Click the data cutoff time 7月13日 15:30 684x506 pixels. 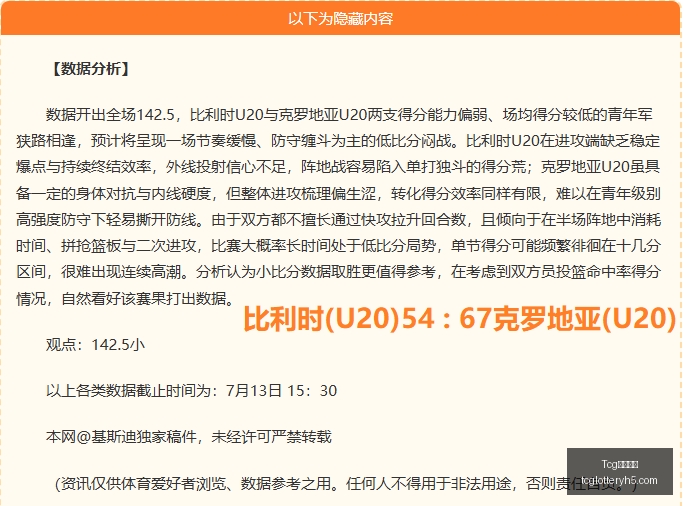pyautogui.click(x=281, y=390)
